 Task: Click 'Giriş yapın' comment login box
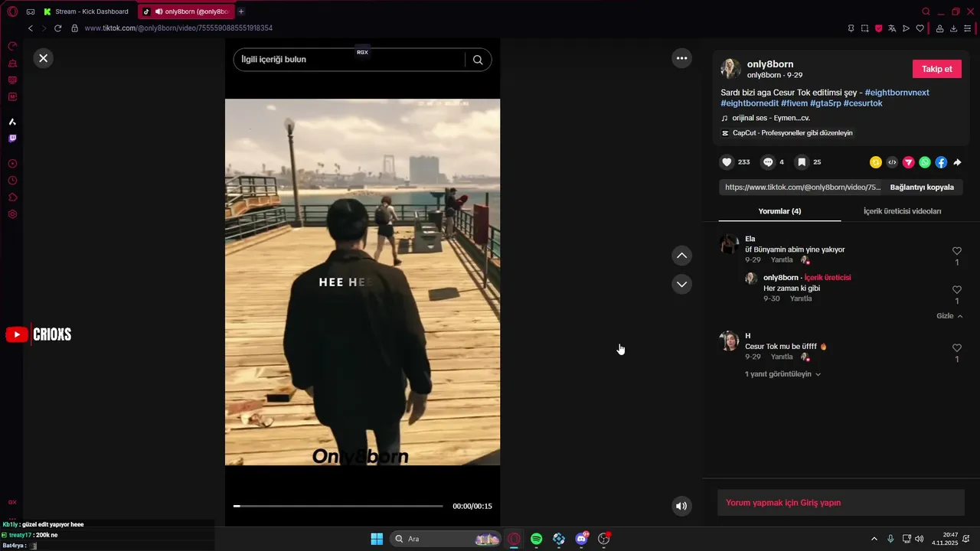tap(841, 503)
